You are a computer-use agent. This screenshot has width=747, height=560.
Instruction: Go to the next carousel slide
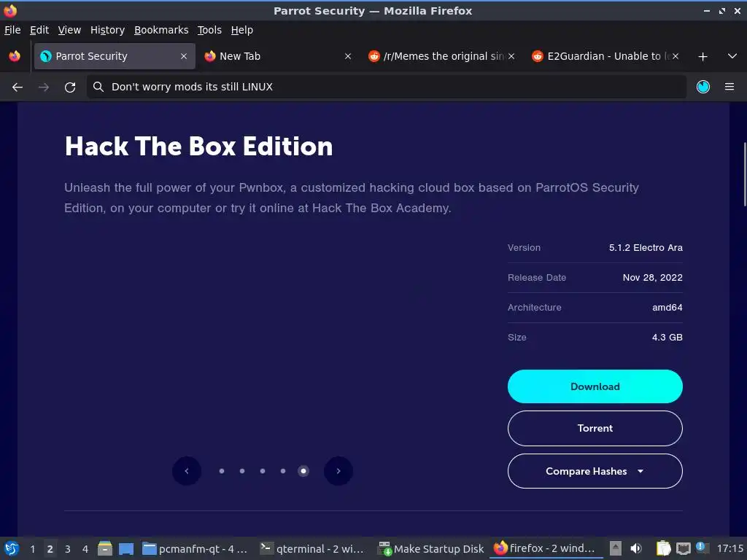338,471
